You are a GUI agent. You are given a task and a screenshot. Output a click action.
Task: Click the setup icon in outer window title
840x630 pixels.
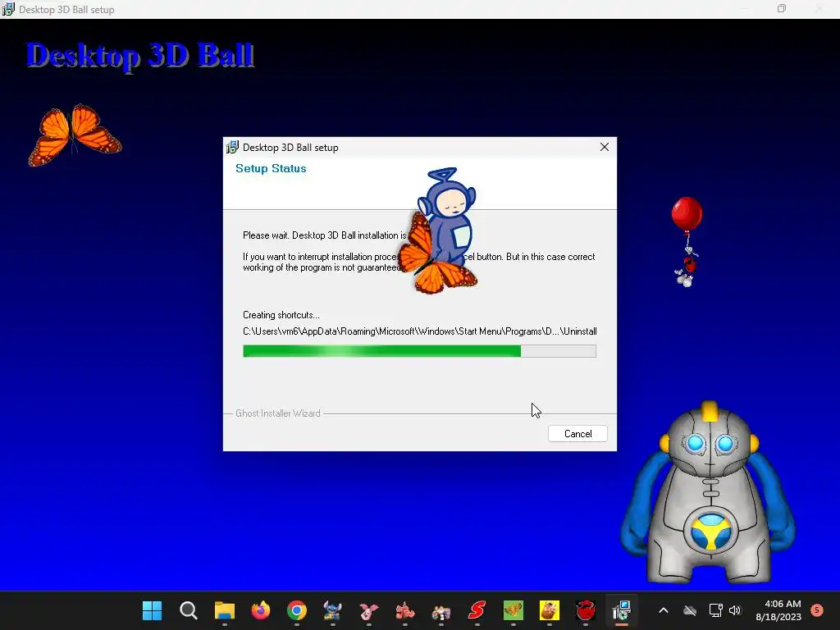(8, 9)
